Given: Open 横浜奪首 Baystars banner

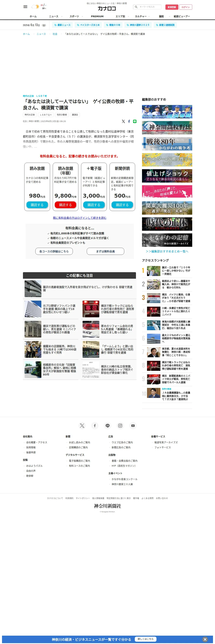Looking at the screenshot, I should 167,112.
